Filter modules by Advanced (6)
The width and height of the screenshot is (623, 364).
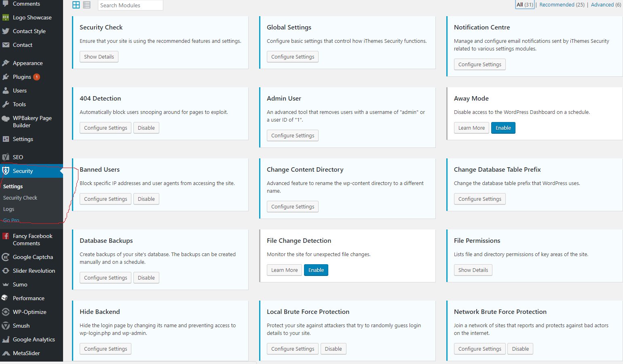tap(606, 5)
